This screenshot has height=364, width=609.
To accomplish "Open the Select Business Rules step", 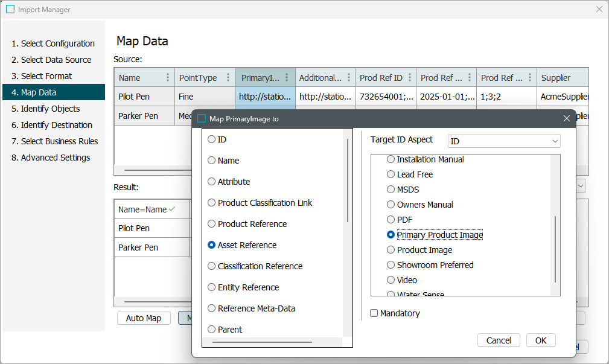I will (59, 141).
